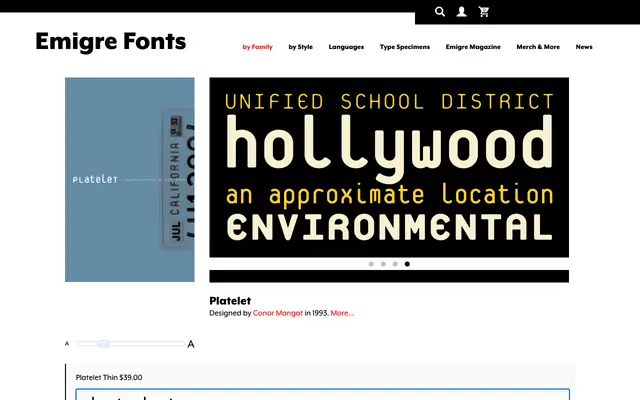Click the Platelet Thin sample text field
This screenshot has height=400, width=640.
pos(322,394)
